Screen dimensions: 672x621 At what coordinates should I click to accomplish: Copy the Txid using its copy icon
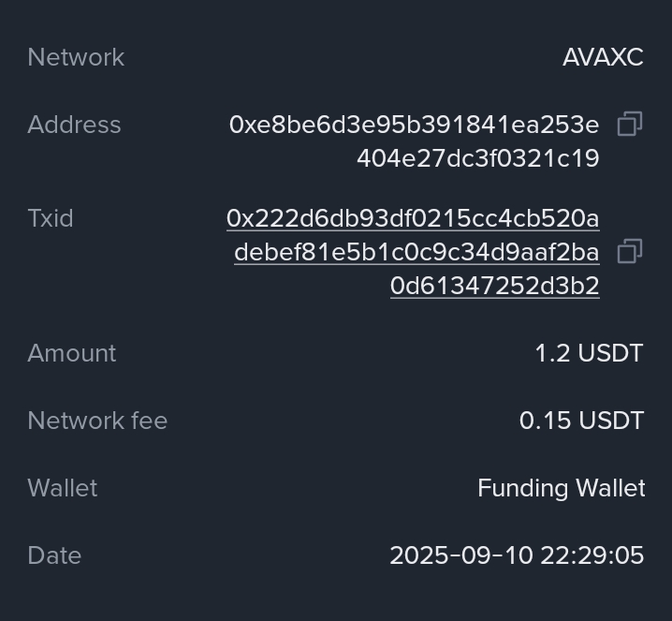630,251
